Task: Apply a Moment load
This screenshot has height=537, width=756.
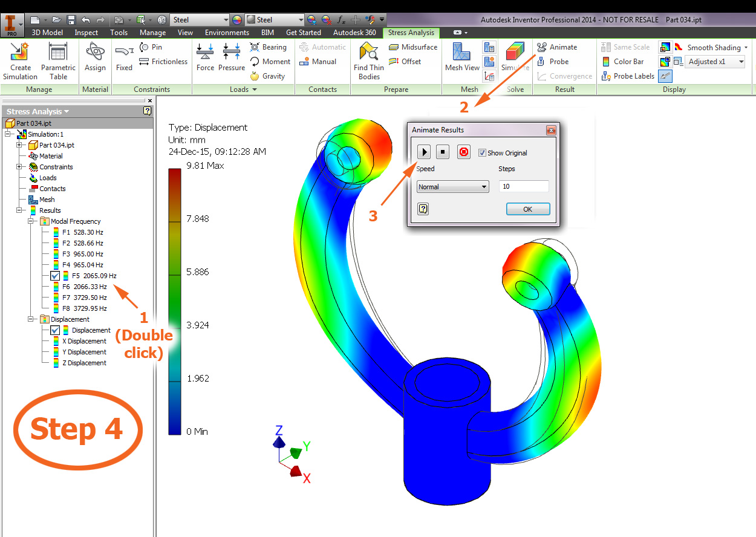Action: (270, 62)
